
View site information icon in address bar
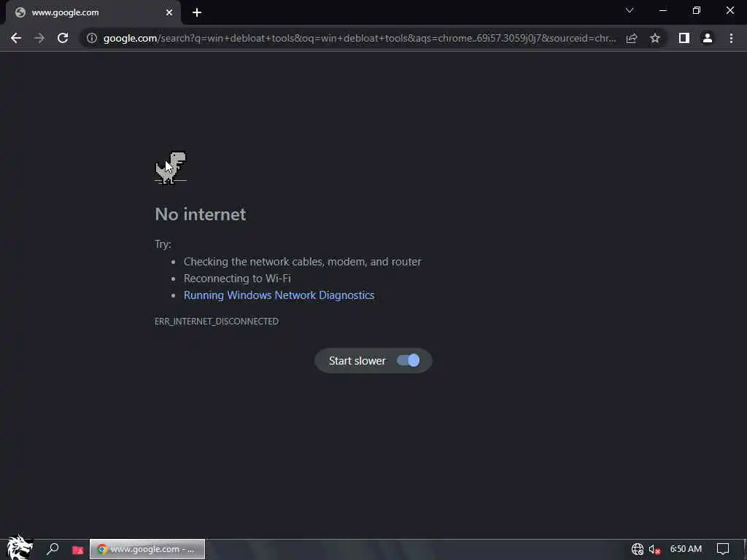coord(91,38)
